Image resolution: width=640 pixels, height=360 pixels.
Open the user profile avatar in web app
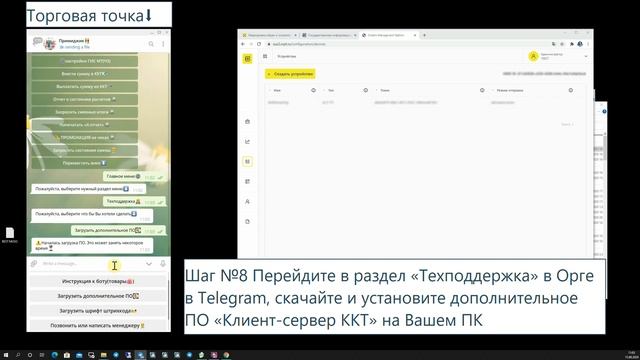[533, 56]
